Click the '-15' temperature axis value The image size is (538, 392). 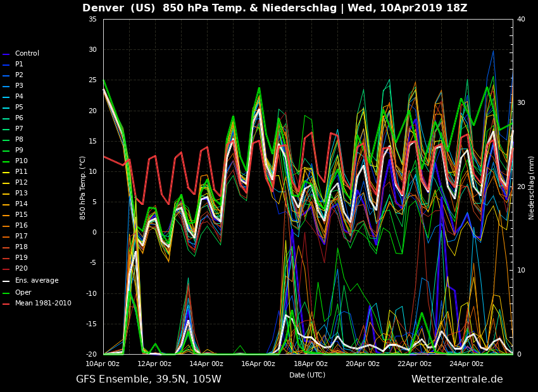click(x=91, y=324)
